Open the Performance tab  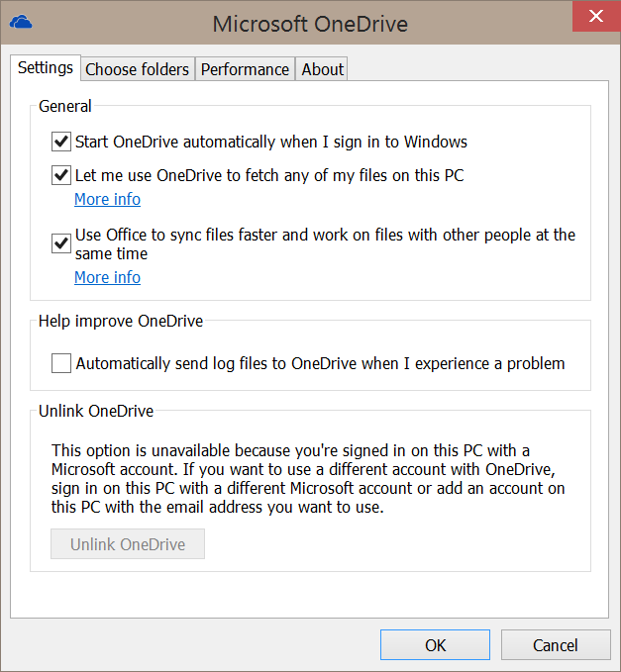point(245,69)
